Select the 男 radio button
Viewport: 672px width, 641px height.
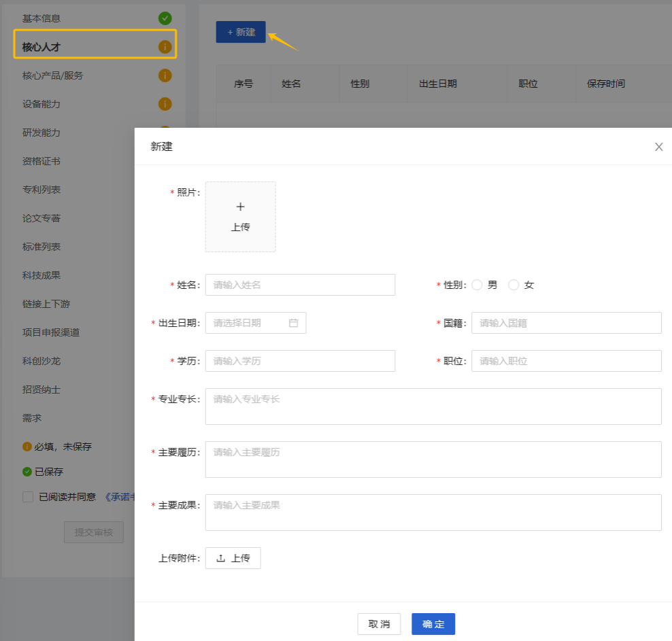(x=477, y=285)
